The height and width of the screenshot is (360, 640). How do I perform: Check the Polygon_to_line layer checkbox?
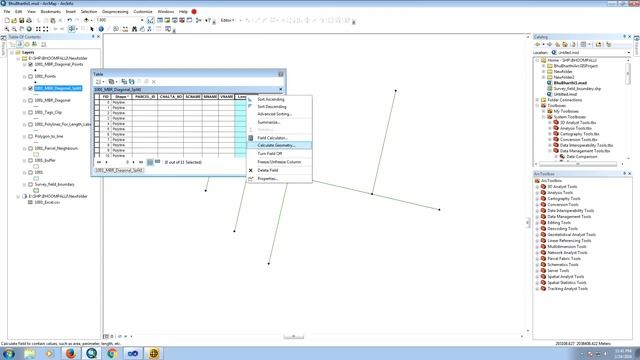click(30, 136)
